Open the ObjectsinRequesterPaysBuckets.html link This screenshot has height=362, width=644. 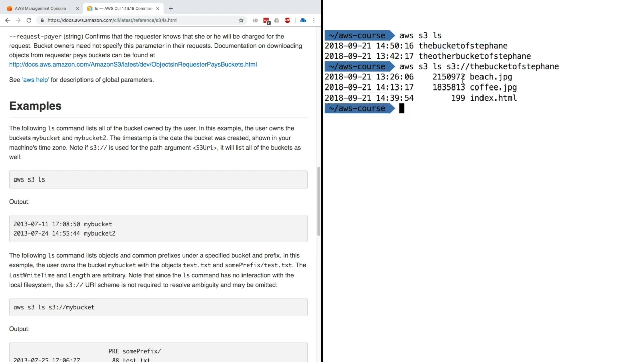click(x=133, y=64)
